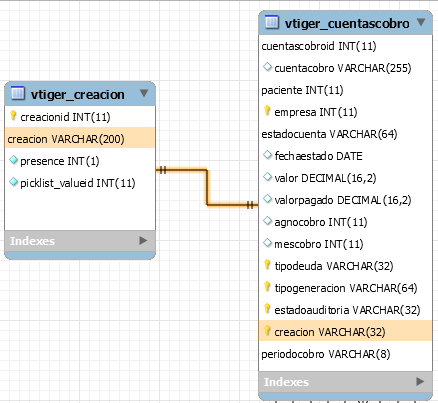Click diamond icon beside picklist_valueid column
438x403 pixels.
[13, 182]
